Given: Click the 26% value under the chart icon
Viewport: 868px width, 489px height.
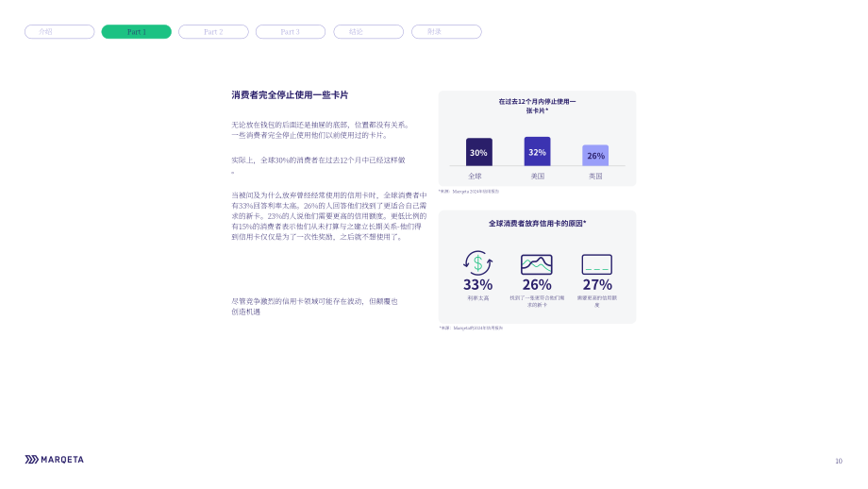Looking at the screenshot, I should [537, 285].
